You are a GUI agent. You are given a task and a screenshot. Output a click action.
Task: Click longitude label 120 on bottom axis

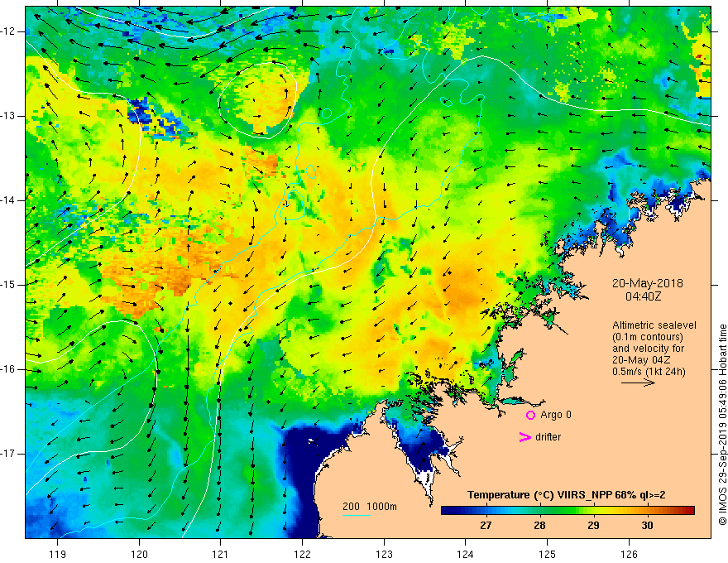139,554
